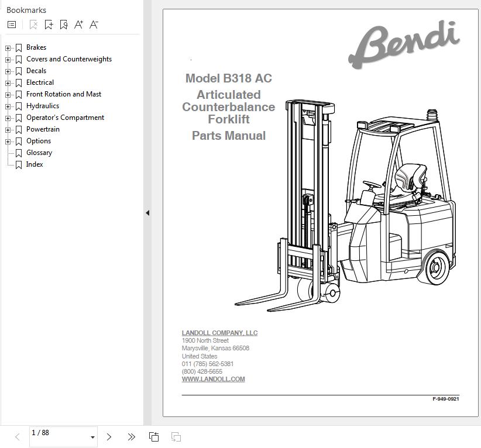Viewport: 481px width, 448px height.
Task: Expand the Brakes bookmark
Action: (x=8, y=48)
